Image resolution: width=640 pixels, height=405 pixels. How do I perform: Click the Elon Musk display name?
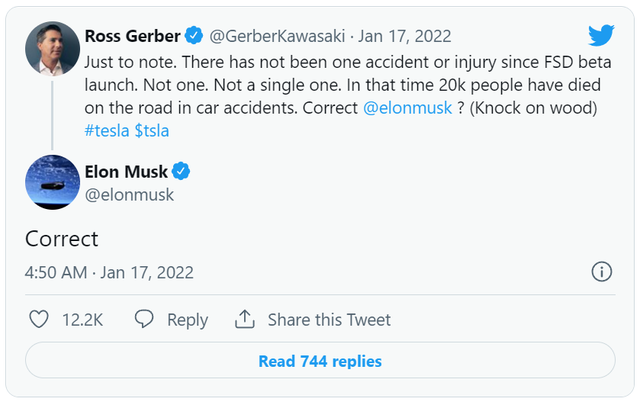click(x=126, y=170)
